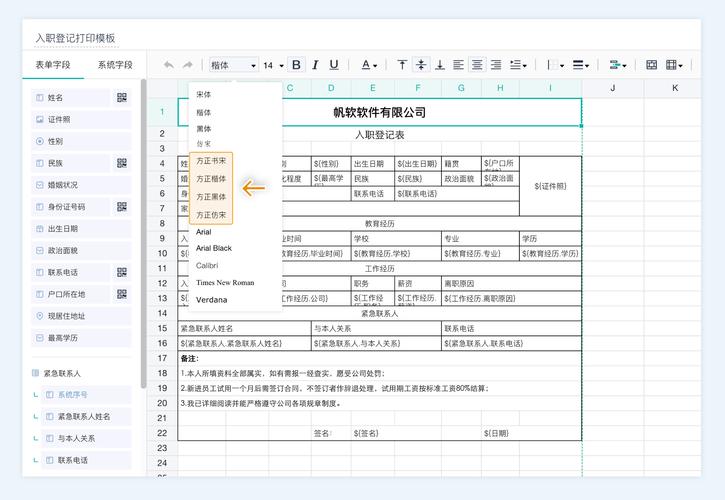Click the 证件照 field in sidebar
The height and width of the screenshot is (500, 725).
coord(81,119)
